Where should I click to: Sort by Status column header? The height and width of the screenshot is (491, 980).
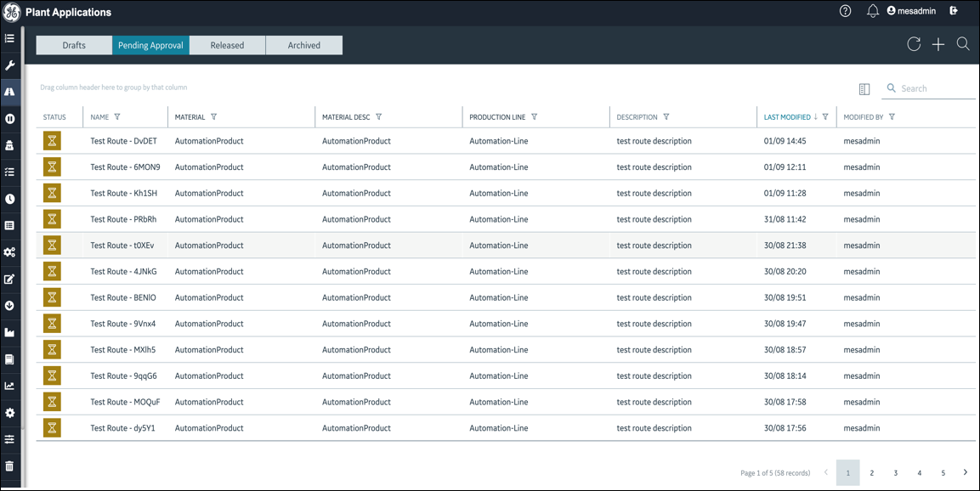tap(54, 117)
